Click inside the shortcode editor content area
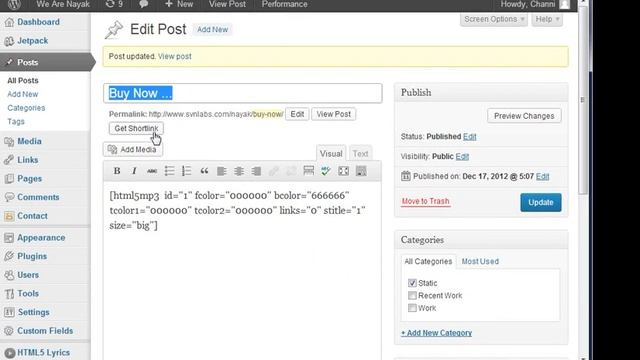640x360 pixels. click(242, 269)
